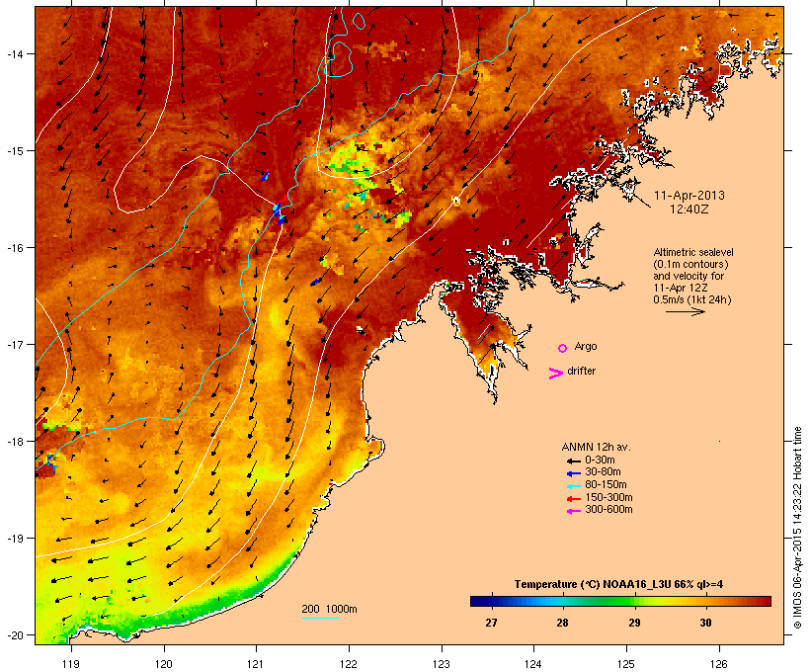Click the colorbar value 30

point(705,623)
